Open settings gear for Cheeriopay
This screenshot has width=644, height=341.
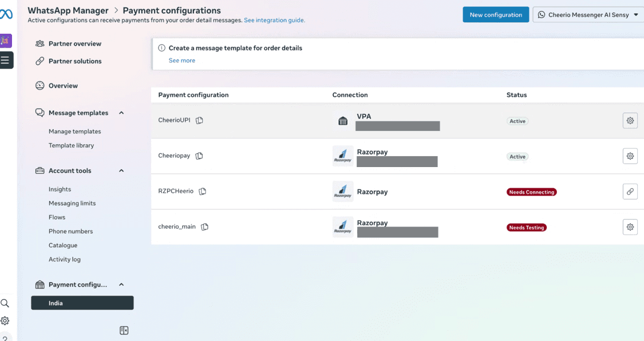[x=630, y=156]
